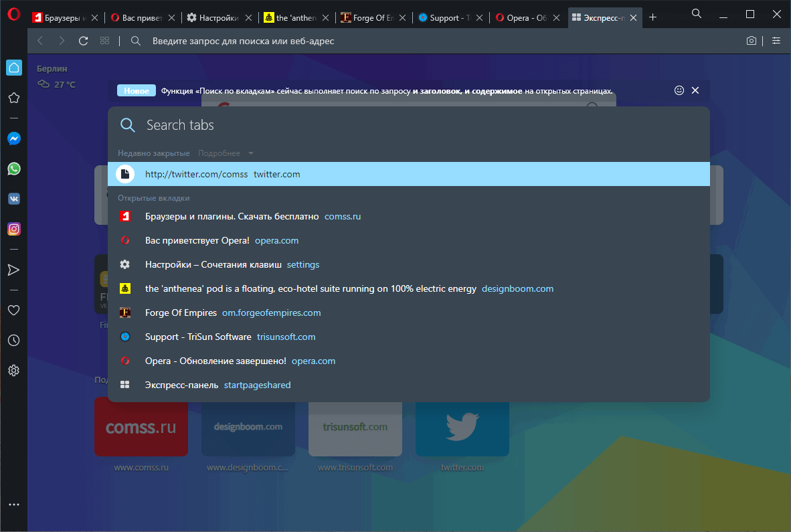Open the Easy setup sliders icon
The height and width of the screenshot is (532, 791).
pyautogui.click(x=776, y=41)
